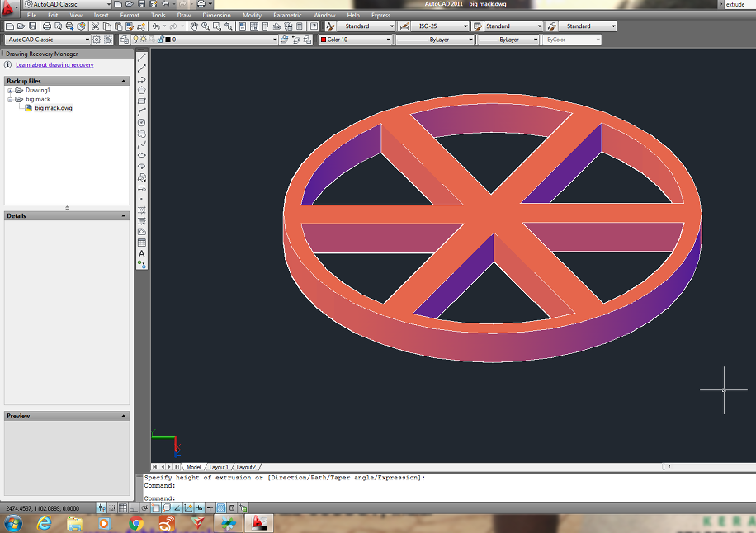Activate the Pan hand tool
The width and height of the screenshot is (756, 533).
194,26
